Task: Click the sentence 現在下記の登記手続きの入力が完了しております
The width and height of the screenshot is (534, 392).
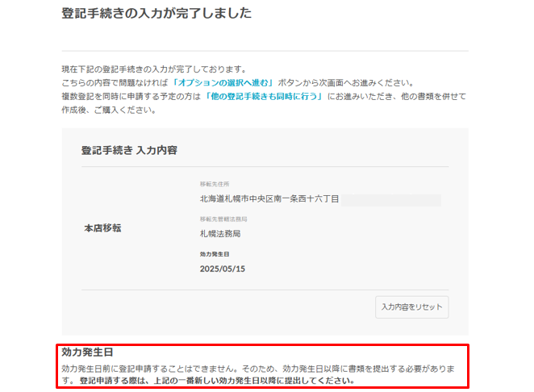Action: (x=153, y=69)
